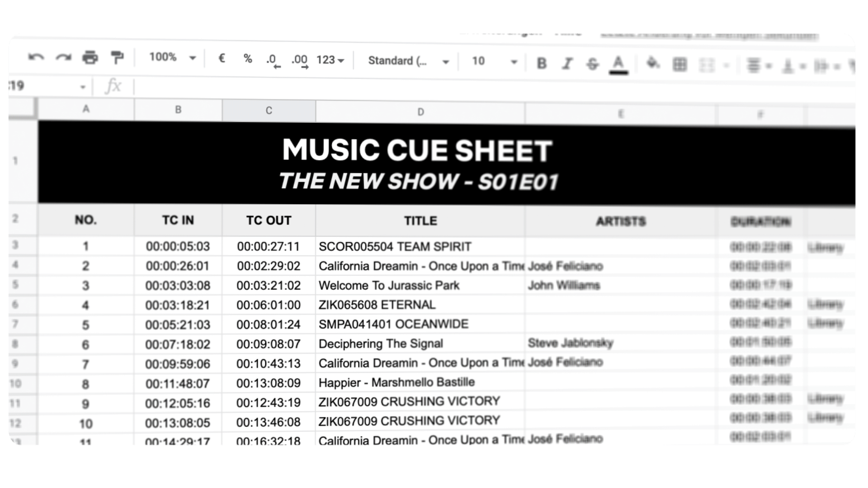Viewport: 868px width, 488px height.
Task: Select column C header
Action: click(x=269, y=111)
